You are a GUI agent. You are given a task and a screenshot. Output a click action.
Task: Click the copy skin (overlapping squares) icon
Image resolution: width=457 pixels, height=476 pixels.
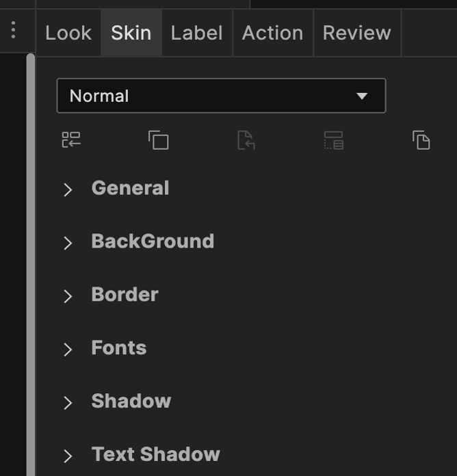click(x=158, y=140)
